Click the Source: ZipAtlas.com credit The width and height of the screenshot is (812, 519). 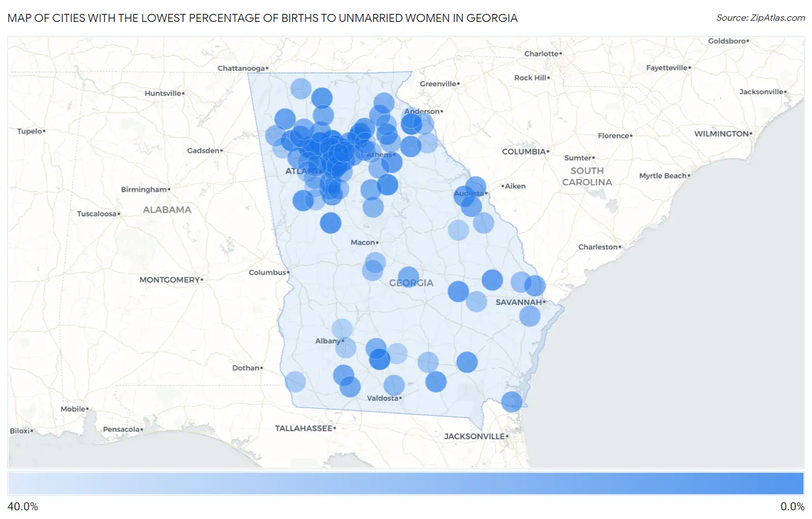pos(761,18)
